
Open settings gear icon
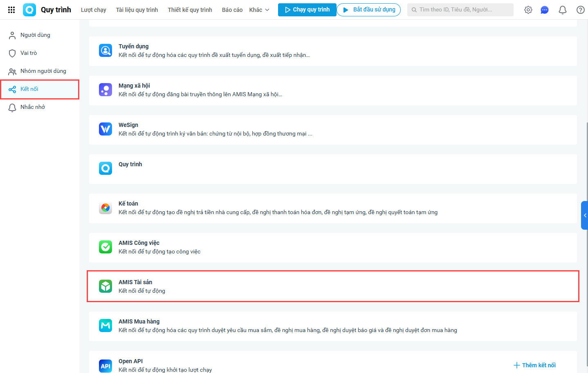(x=528, y=10)
